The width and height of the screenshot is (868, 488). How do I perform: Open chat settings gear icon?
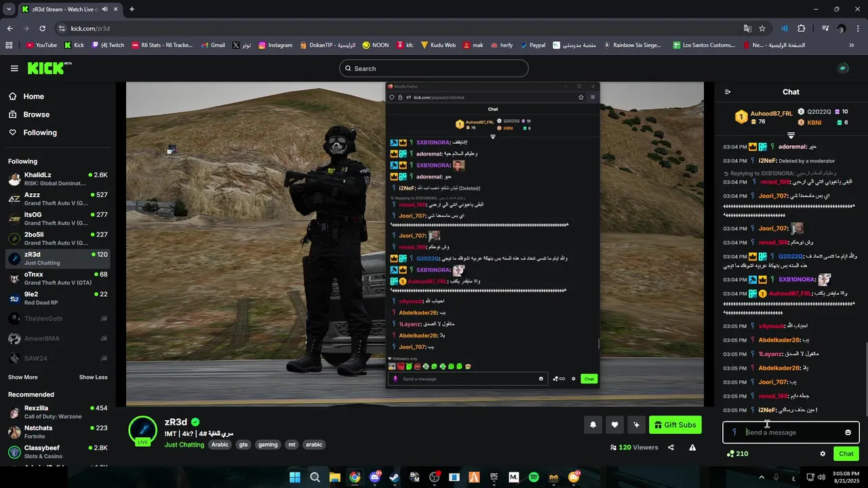[823, 453]
